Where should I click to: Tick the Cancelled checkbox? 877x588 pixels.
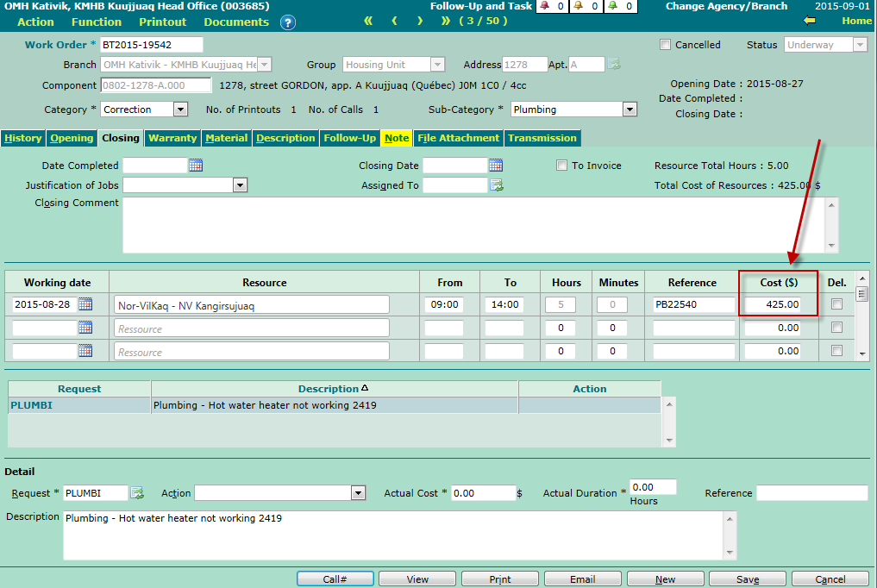pyautogui.click(x=665, y=45)
